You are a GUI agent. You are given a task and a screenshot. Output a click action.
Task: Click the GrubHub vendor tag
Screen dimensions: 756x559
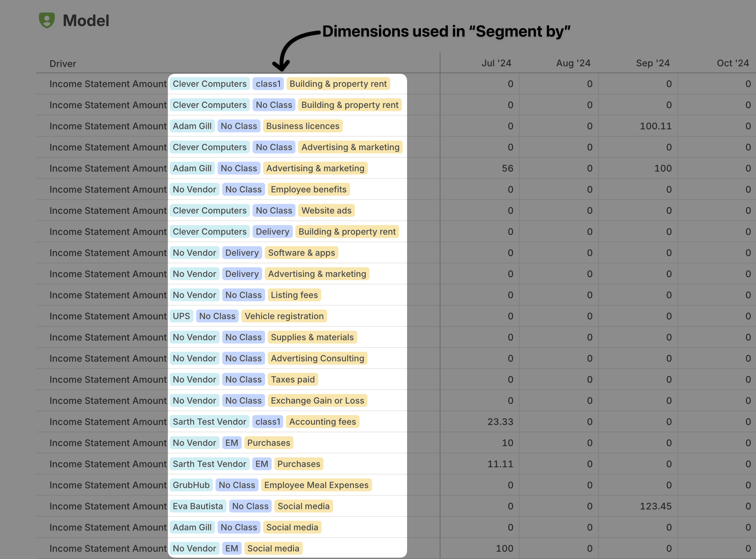click(191, 485)
